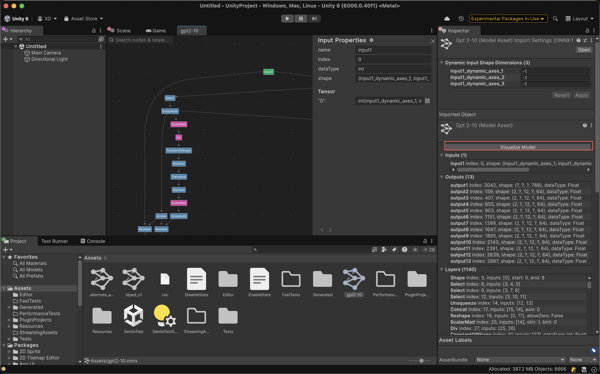Click the Hierarchy panel lock icon
Screen dimensions: 600x374
tap(94, 31)
